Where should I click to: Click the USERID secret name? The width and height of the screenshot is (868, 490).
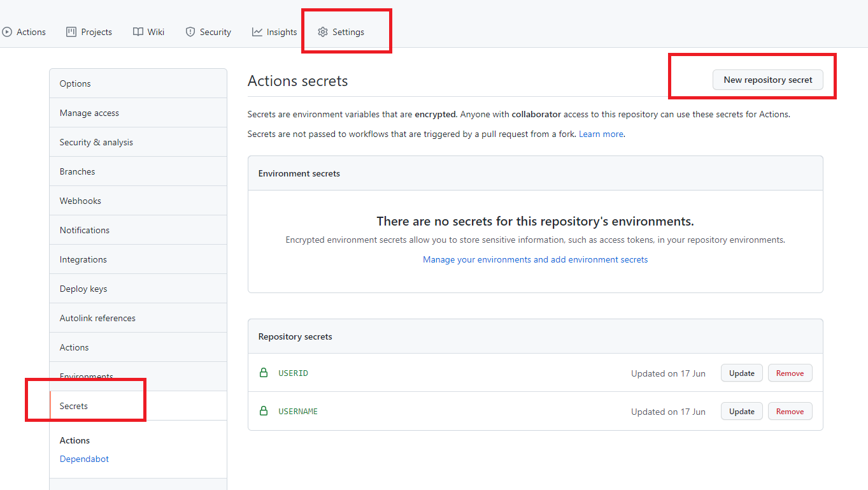pos(293,373)
